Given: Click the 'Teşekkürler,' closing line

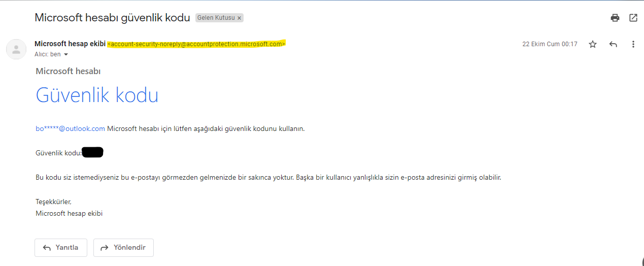Looking at the screenshot, I should (x=53, y=202).
